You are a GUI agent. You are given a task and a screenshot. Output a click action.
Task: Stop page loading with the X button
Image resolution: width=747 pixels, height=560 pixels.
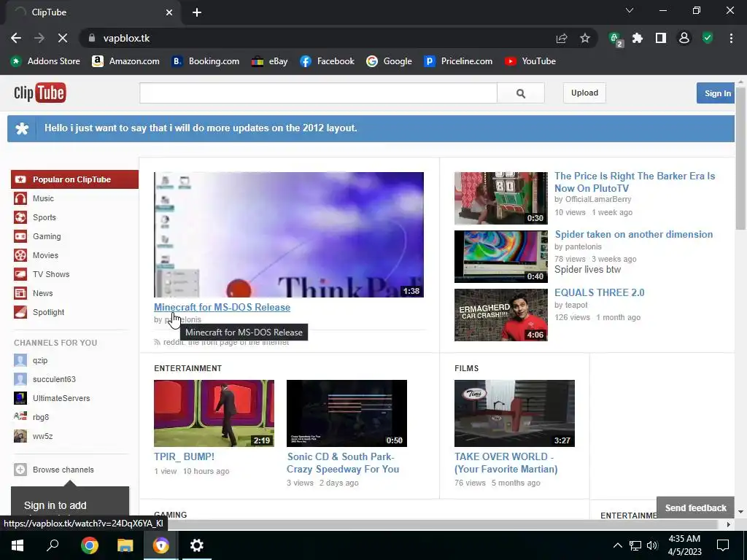coord(63,38)
